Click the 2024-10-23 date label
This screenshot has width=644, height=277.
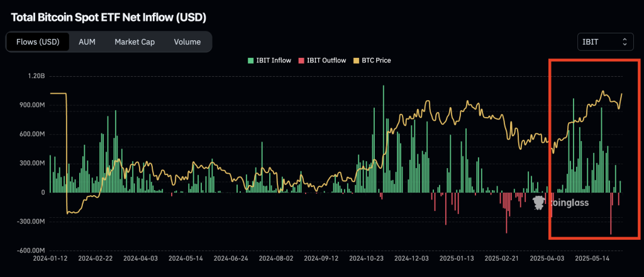click(366, 259)
